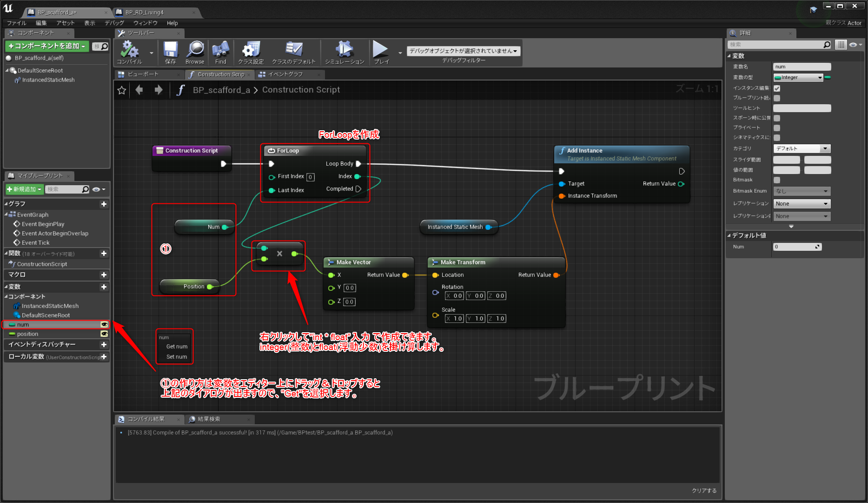Click the ツールヒント input field
Image resolution: width=868 pixels, height=503 pixels.
(802, 108)
